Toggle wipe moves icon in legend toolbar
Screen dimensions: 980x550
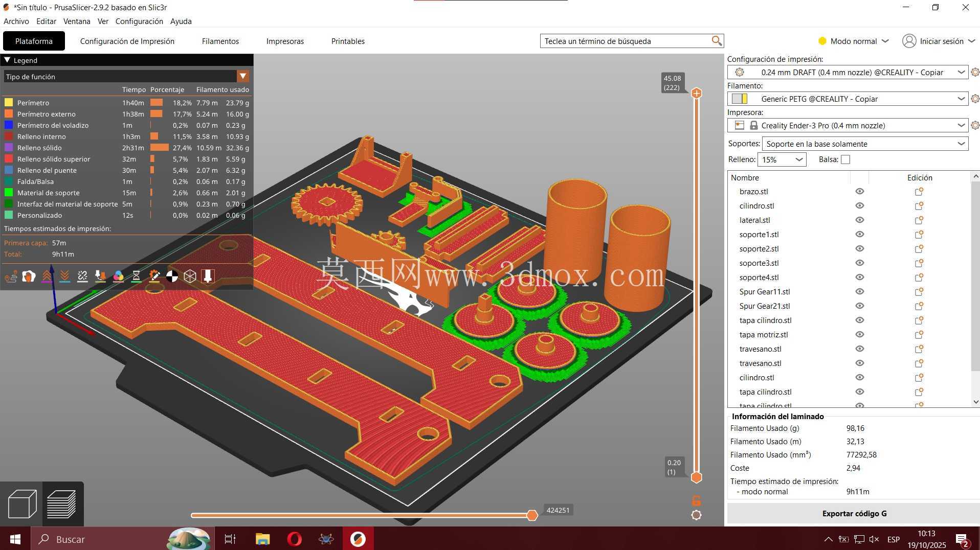tap(29, 277)
